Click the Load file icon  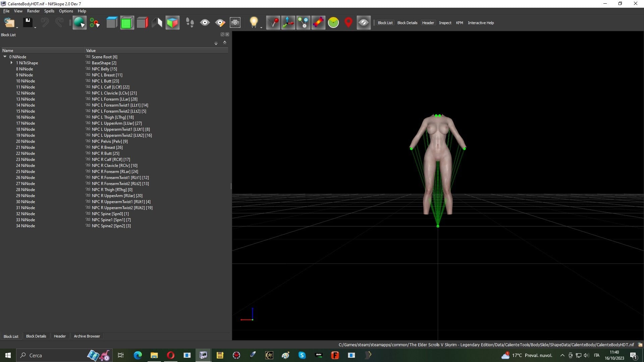(9, 23)
